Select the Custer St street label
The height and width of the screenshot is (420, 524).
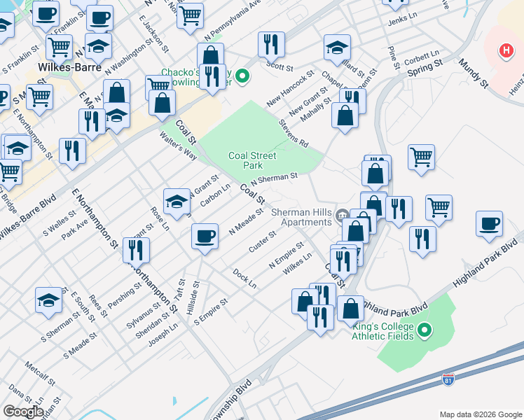pyautogui.click(x=262, y=241)
